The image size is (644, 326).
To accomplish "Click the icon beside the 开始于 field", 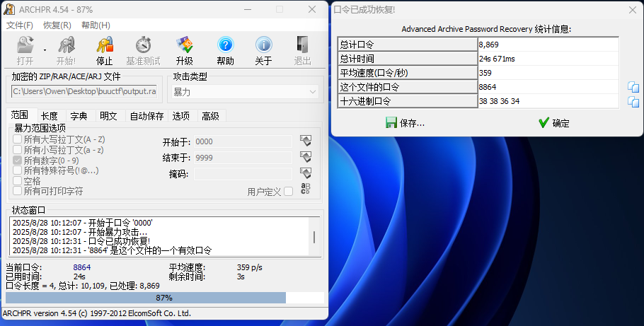I will [x=306, y=141].
